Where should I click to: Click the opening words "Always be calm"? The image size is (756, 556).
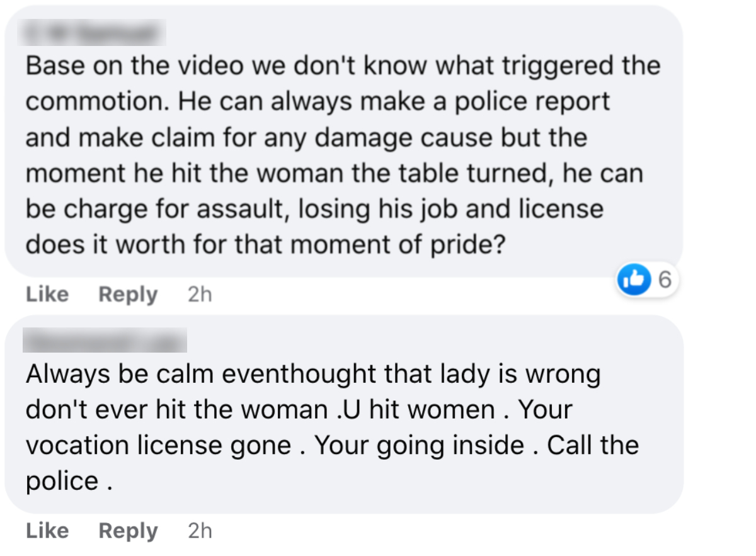pyautogui.click(x=118, y=374)
